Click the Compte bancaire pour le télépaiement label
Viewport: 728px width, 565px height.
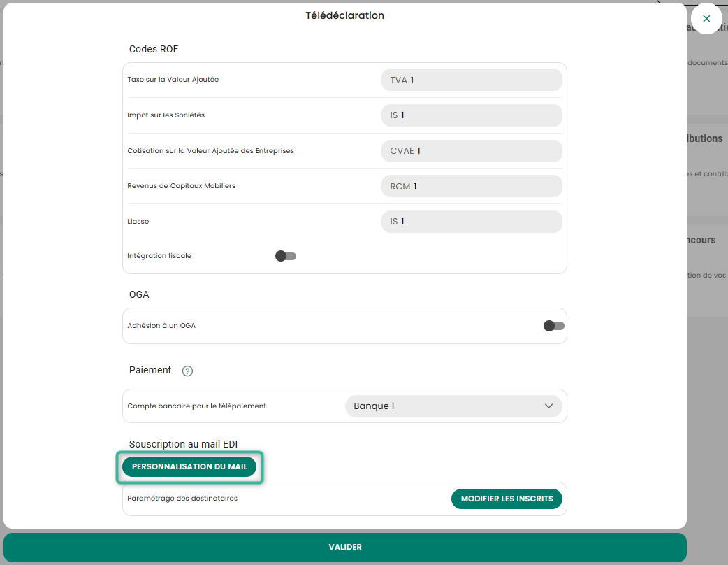pyautogui.click(x=197, y=406)
